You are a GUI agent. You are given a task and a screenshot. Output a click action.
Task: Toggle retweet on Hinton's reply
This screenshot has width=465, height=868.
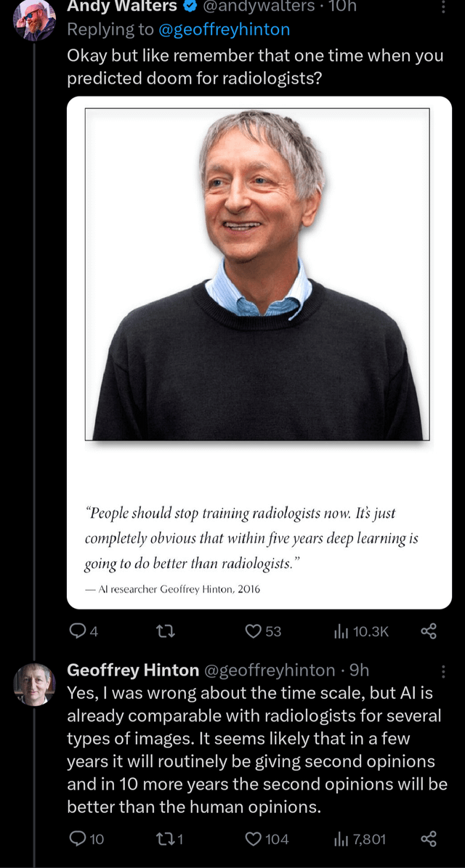pos(164,839)
